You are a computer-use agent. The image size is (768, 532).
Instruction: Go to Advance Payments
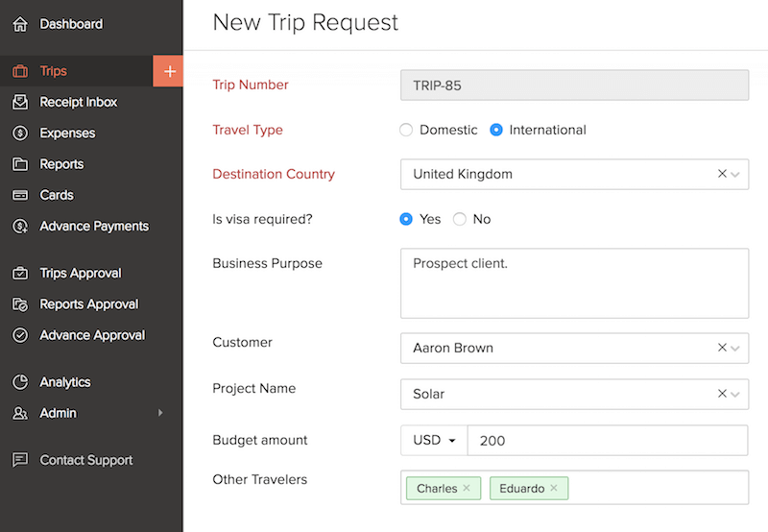[x=94, y=227]
